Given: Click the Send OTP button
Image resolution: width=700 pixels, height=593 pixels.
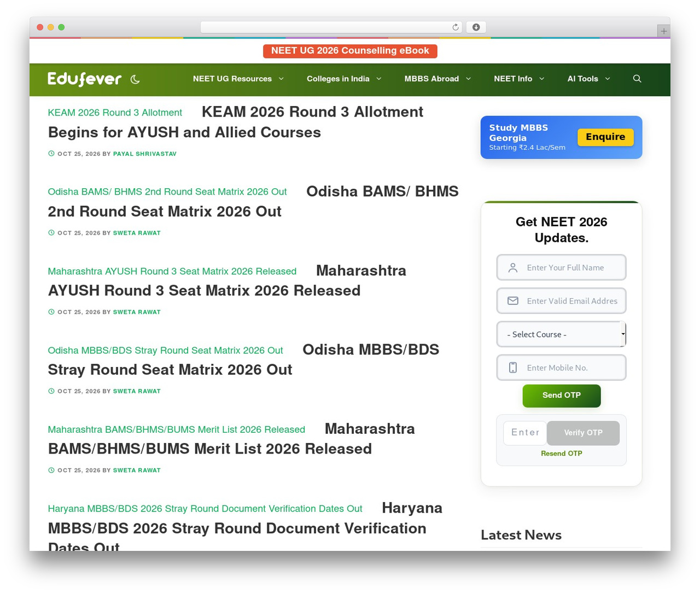Looking at the screenshot, I should (562, 396).
